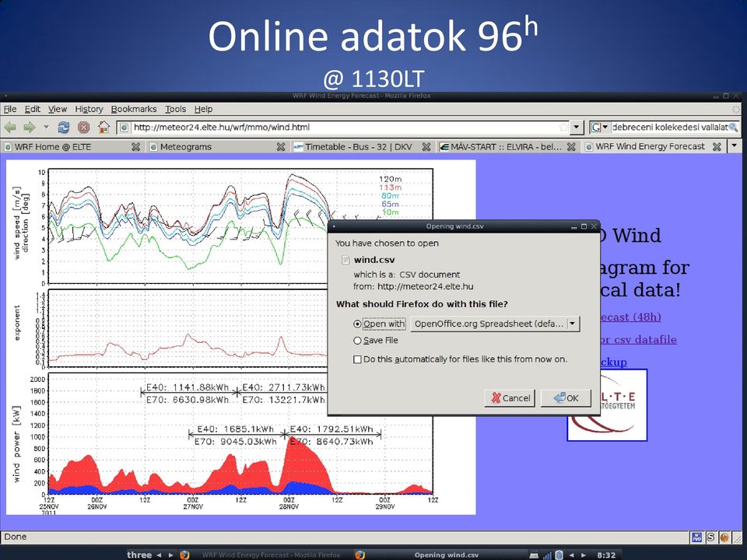The image size is (747, 560).
Task: Open the File menu
Action: pyautogui.click(x=10, y=109)
